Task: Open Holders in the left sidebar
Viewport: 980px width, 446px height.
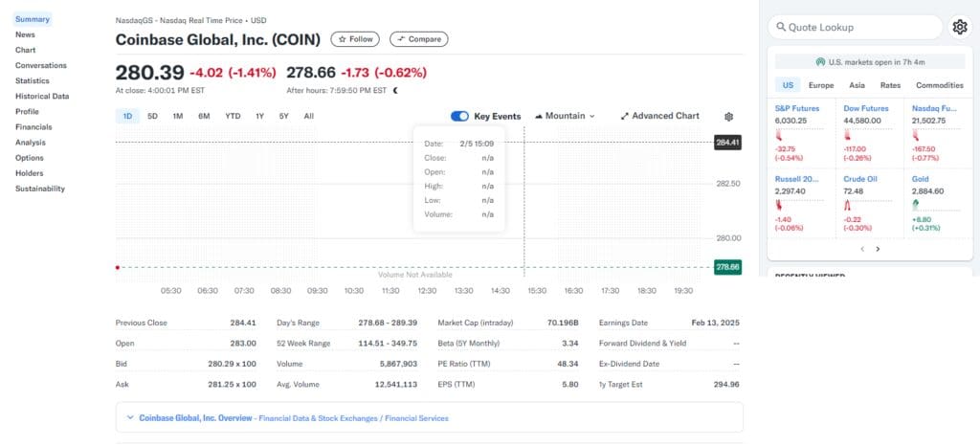Action: click(30, 173)
